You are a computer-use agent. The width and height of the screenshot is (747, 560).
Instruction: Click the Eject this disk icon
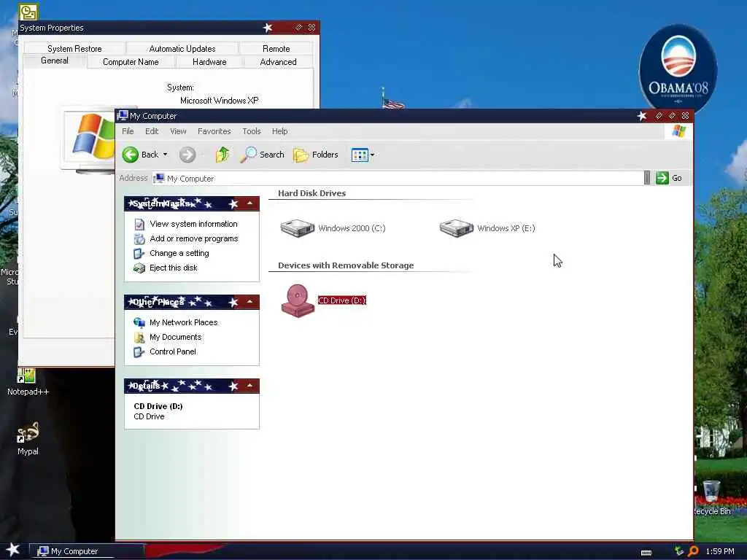pos(139,268)
